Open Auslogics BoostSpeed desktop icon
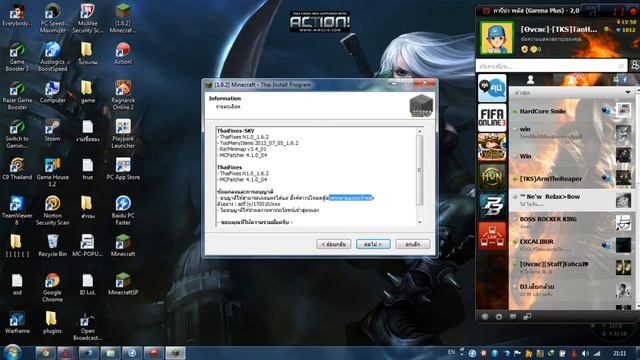The height and width of the screenshot is (360, 640). 53,57
